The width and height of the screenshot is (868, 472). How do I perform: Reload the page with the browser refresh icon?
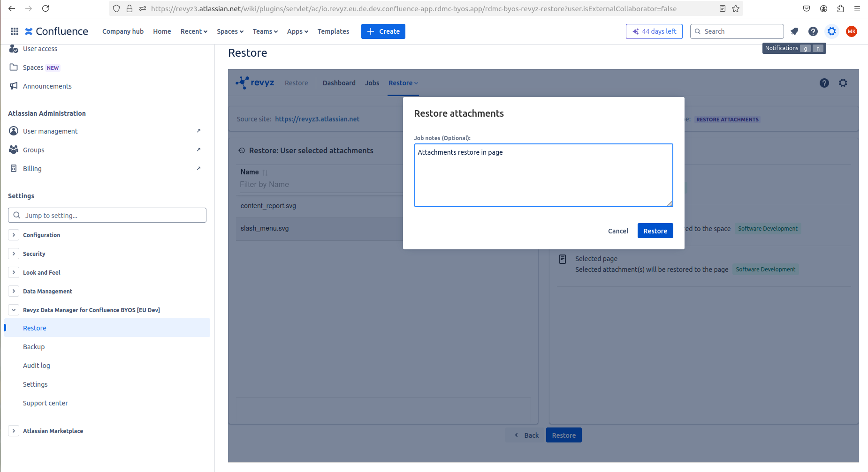pyautogui.click(x=46, y=8)
